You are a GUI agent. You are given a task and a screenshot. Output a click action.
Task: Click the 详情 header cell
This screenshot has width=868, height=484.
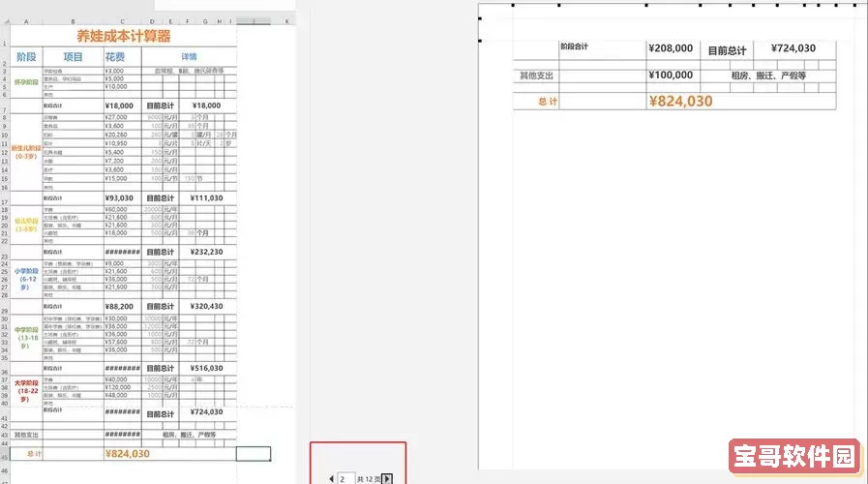189,56
